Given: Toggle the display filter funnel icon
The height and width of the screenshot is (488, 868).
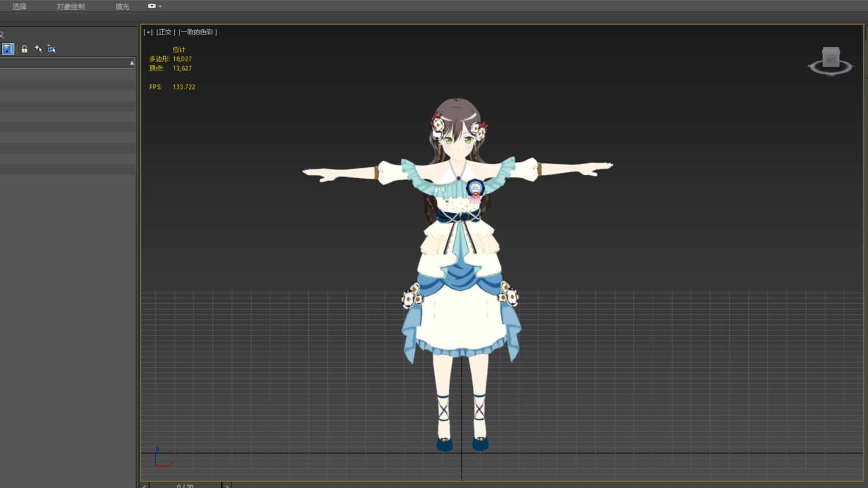Looking at the screenshot, I should pos(7,49).
